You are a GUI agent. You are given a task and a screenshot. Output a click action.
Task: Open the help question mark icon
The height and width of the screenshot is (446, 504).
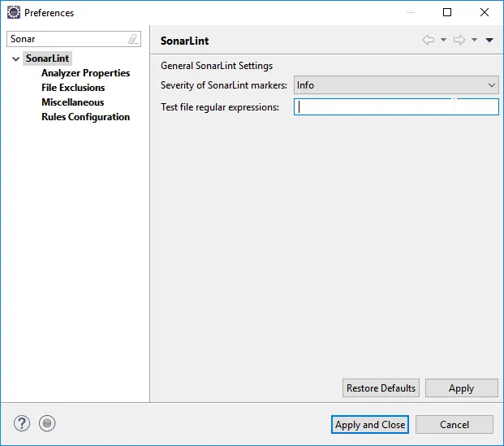[22, 423]
